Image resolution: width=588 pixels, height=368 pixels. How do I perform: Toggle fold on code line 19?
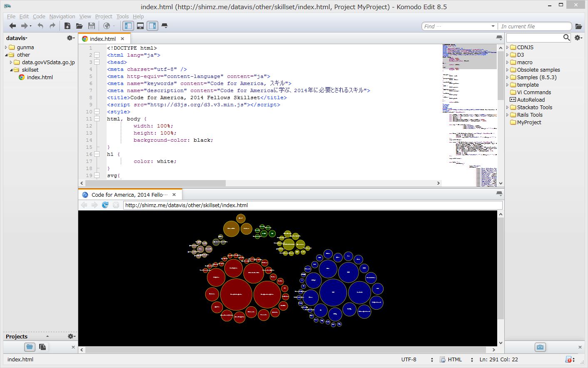(97, 175)
